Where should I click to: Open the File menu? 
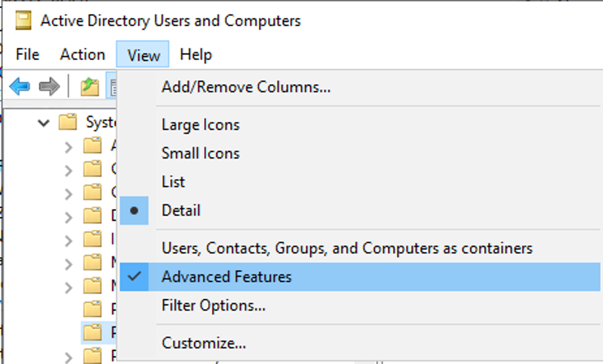coord(28,55)
